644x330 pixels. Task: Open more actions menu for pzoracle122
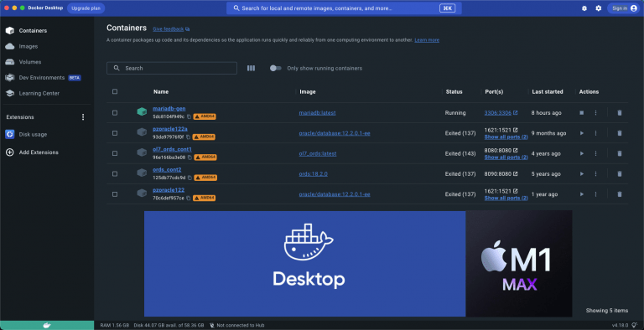[x=595, y=194]
